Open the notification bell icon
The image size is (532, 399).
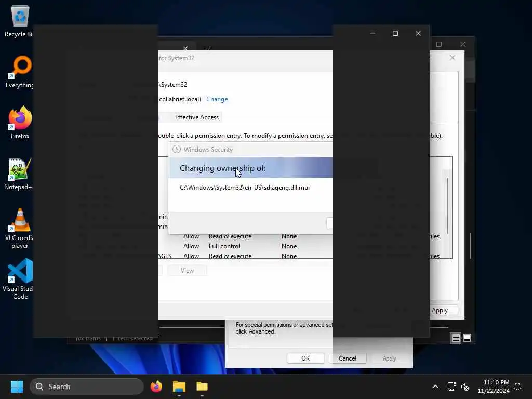(517, 387)
